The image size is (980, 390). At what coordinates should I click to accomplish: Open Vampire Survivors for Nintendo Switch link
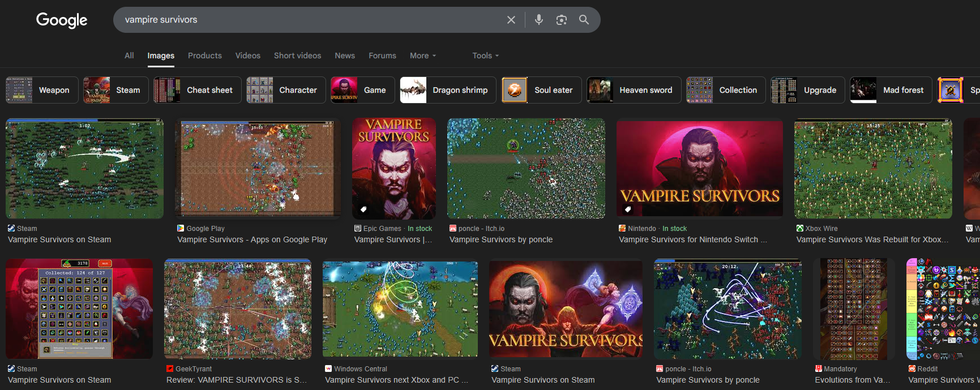pyautogui.click(x=693, y=239)
